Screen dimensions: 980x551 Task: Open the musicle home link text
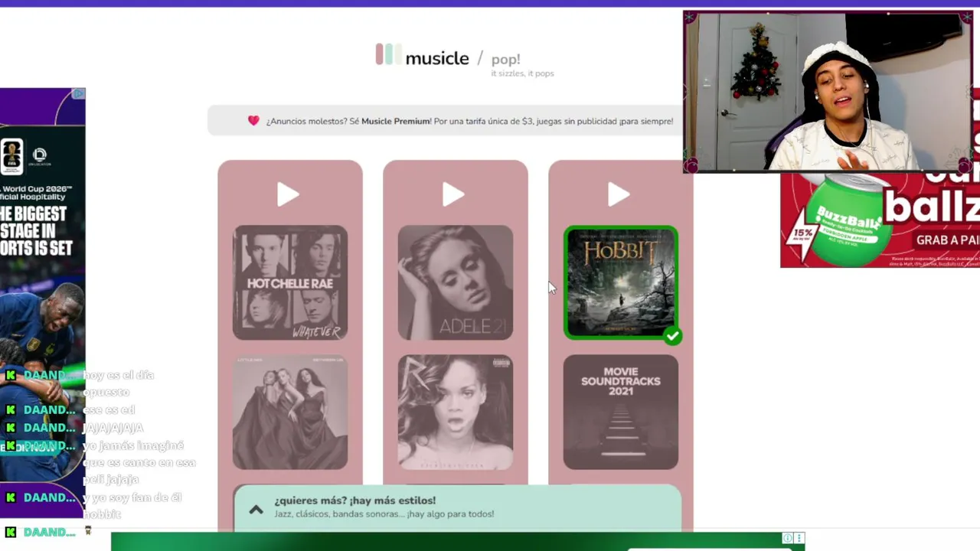point(437,58)
